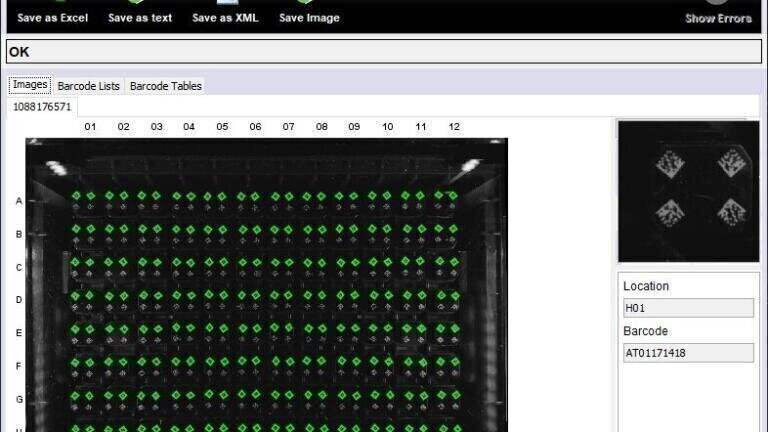Open the Barcode Tables tab
Viewport: 768px width, 432px height.
pos(166,86)
